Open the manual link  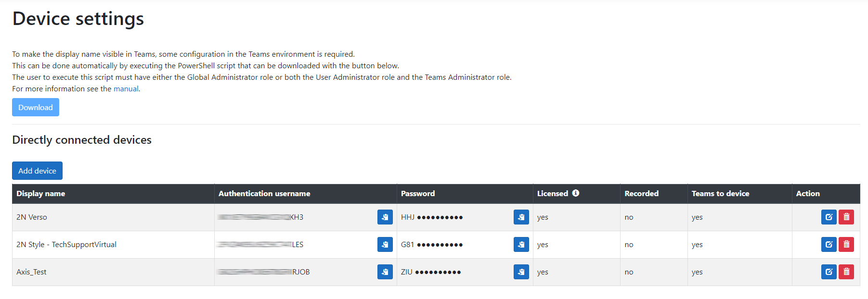126,89
